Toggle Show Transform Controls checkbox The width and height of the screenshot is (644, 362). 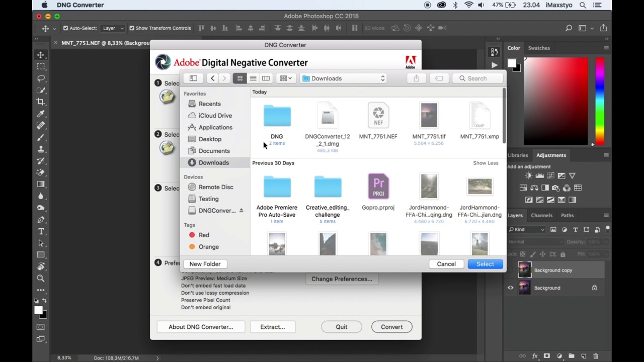coord(132,28)
